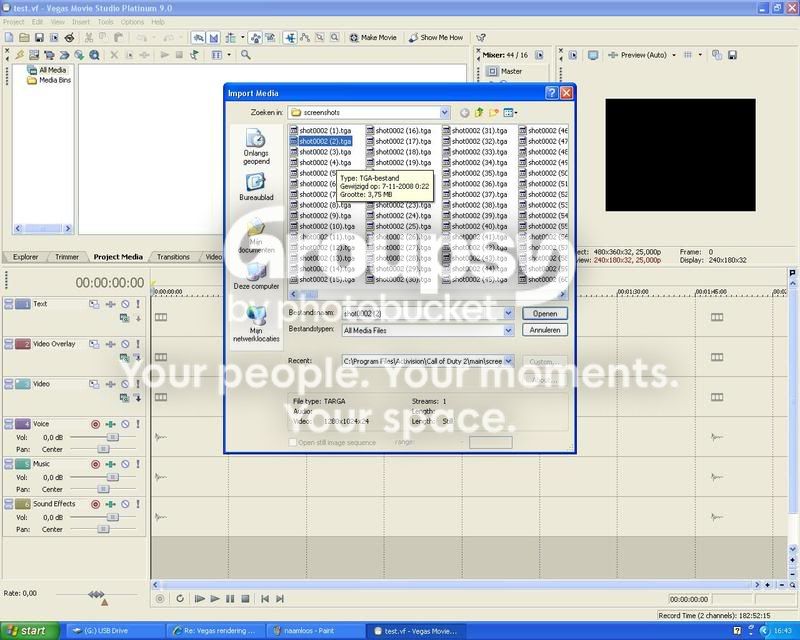
Task: Open the Insert menu
Action: [x=81, y=22]
